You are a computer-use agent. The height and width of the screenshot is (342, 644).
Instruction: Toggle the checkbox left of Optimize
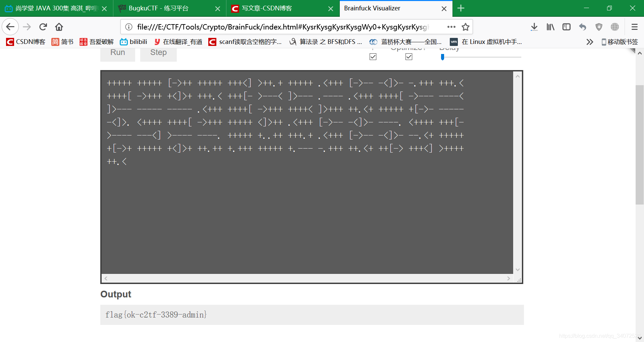(x=373, y=57)
